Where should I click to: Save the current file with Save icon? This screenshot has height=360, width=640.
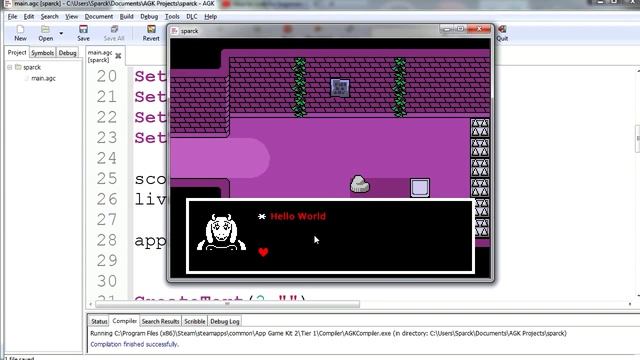point(83,33)
